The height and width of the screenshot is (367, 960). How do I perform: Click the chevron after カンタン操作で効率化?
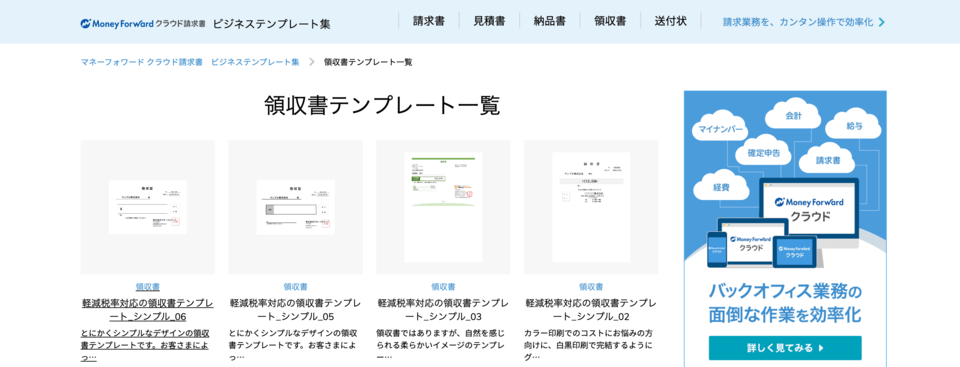coord(882,22)
